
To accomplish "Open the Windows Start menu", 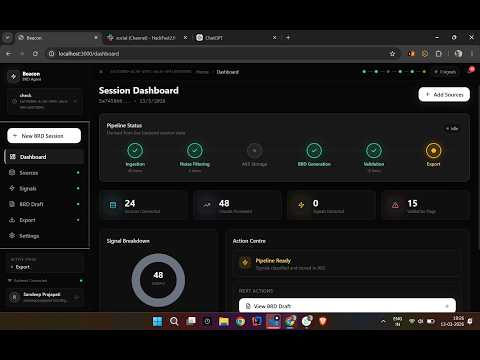I will click(x=157, y=321).
